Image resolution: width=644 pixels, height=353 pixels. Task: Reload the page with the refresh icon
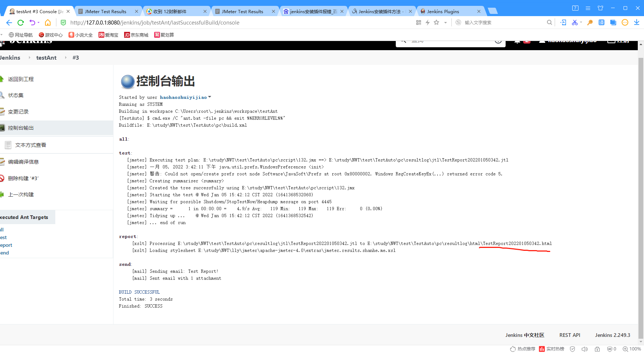tap(21, 23)
